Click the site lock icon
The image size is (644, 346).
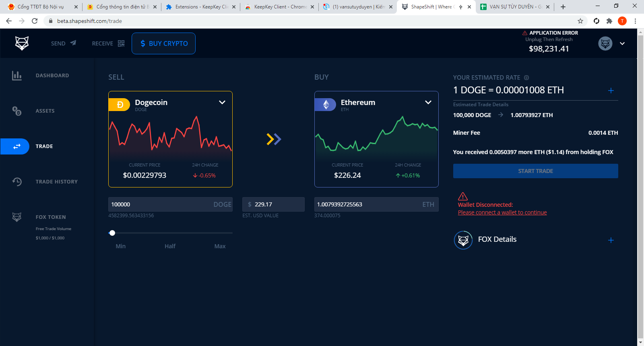point(50,21)
